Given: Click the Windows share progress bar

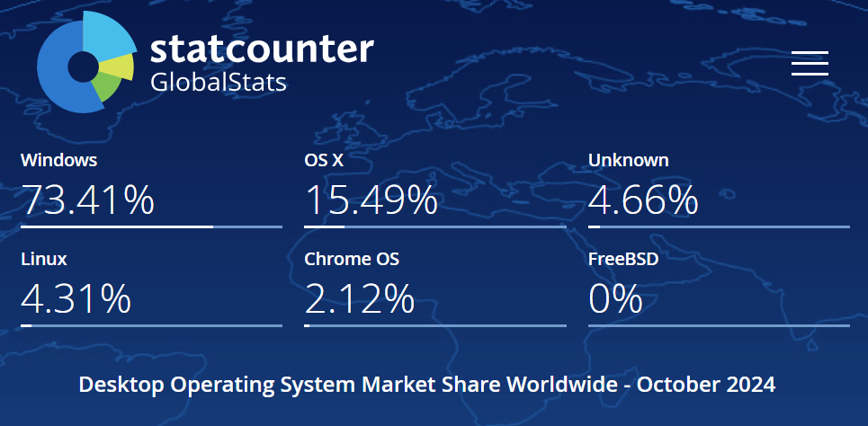Looking at the screenshot, I should pyautogui.click(x=152, y=226).
